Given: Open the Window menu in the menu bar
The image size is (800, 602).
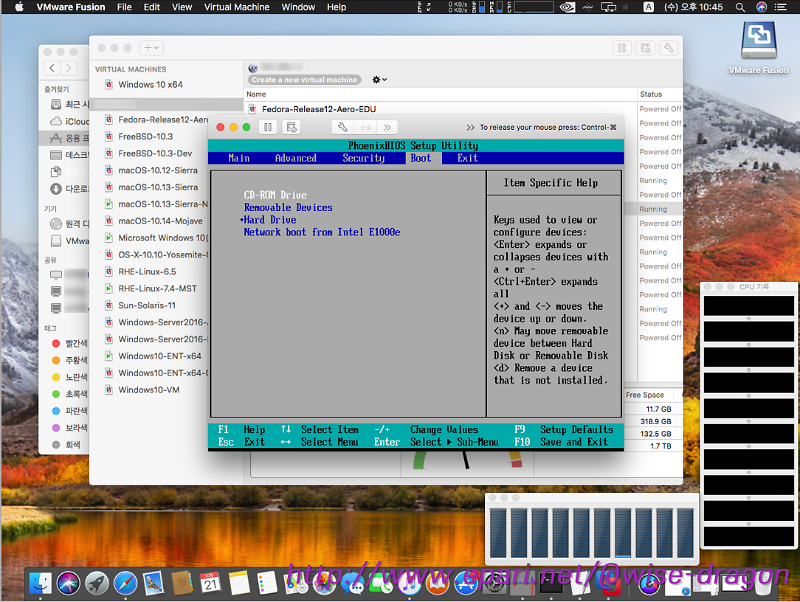Looking at the screenshot, I should 298,7.
